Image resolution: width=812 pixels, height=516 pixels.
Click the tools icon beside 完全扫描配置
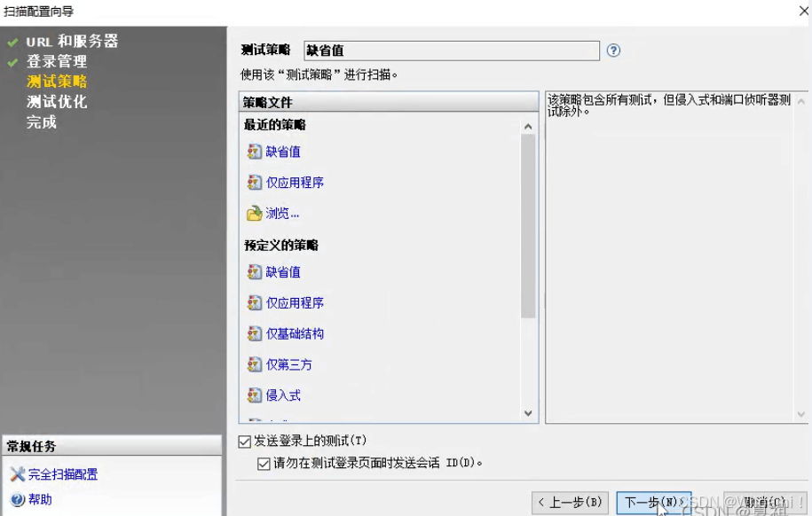pyautogui.click(x=18, y=474)
